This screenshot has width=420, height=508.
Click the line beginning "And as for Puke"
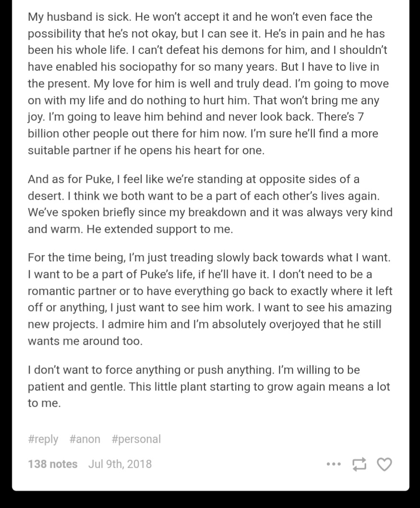[193, 179]
